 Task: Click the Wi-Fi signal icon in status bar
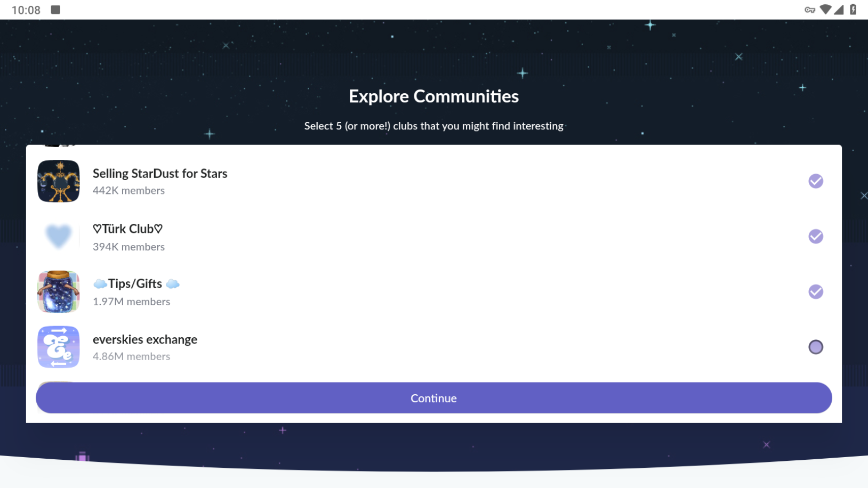pyautogui.click(x=825, y=10)
